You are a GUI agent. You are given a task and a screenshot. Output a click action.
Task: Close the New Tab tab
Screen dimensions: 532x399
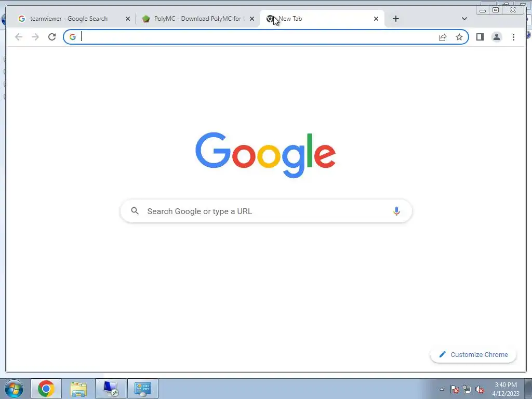376,19
